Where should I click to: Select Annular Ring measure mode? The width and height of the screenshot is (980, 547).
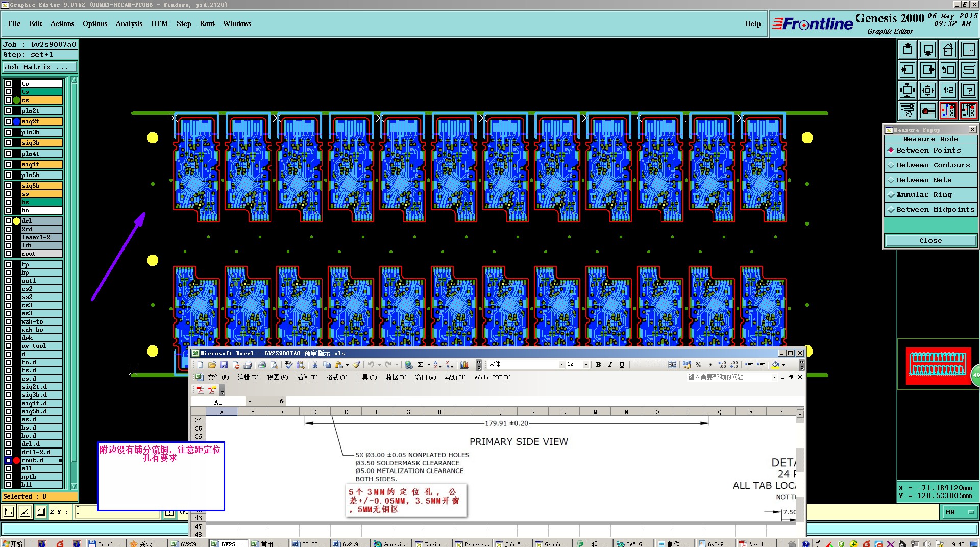tap(931, 195)
